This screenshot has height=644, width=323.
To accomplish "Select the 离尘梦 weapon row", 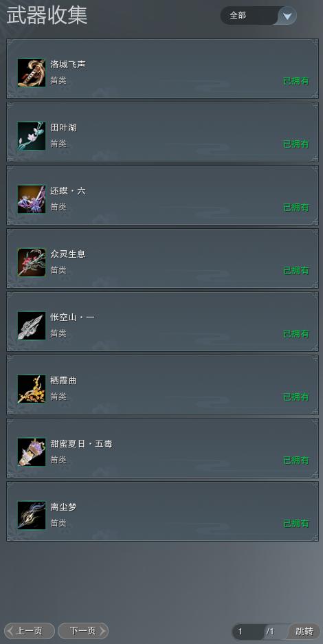I will point(162,511).
